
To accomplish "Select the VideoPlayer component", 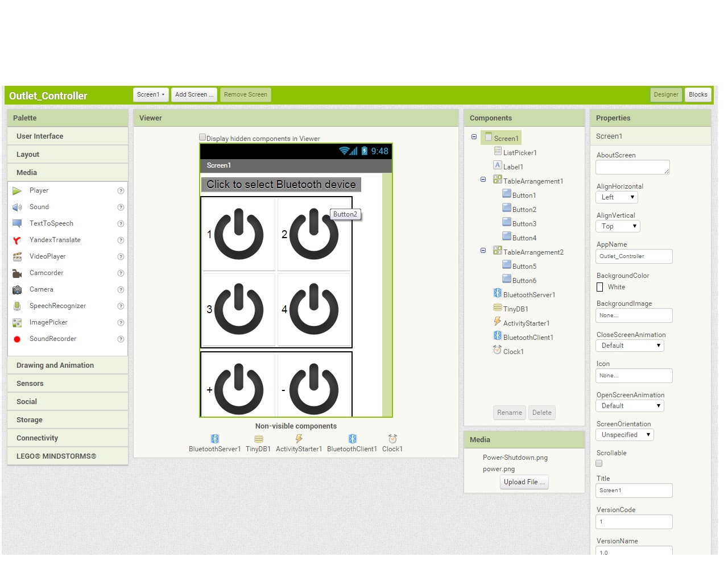I will pyautogui.click(x=48, y=256).
